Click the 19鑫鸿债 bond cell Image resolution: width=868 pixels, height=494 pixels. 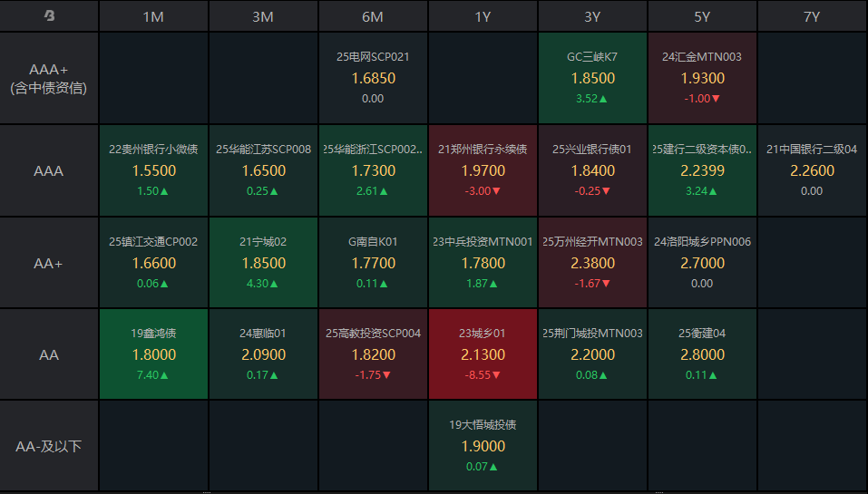[x=153, y=354]
